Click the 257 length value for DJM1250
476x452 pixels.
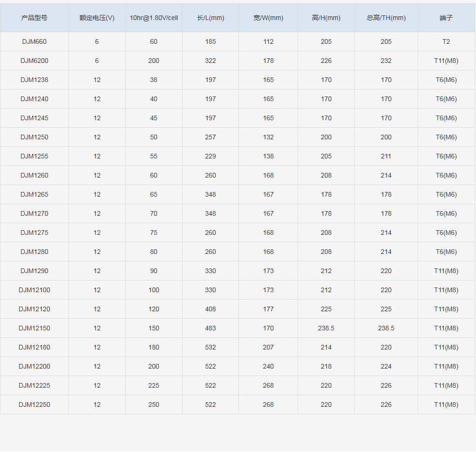click(211, 137)
